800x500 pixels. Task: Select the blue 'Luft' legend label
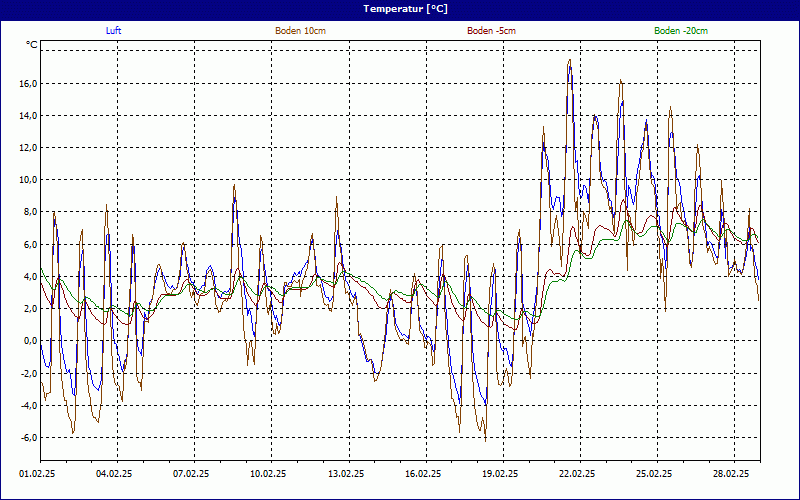113,31
